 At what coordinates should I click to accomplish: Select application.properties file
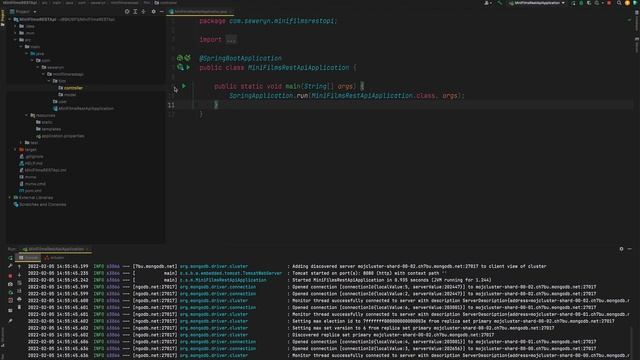[x=63, y=136]
